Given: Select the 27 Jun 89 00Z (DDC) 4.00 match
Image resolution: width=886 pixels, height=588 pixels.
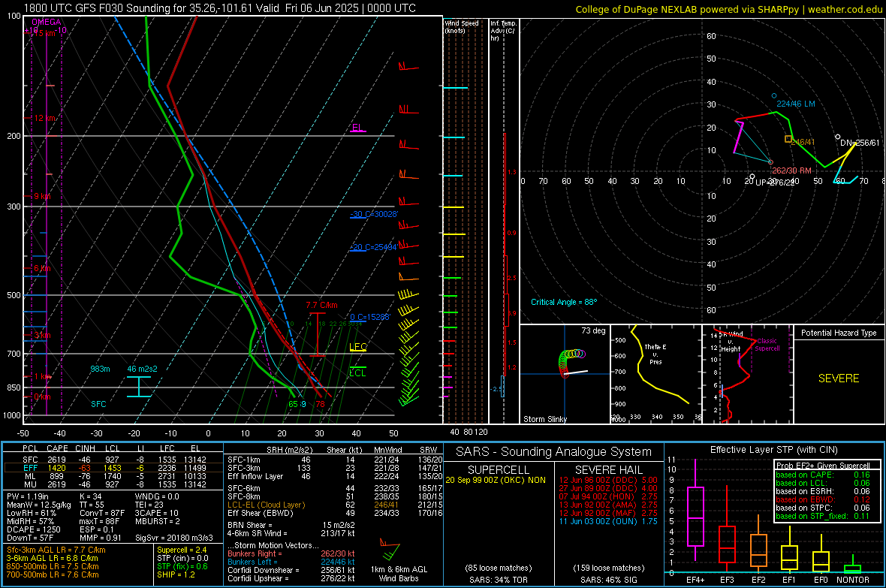Looking at the screenshot, I should click(x=608, y=488).
